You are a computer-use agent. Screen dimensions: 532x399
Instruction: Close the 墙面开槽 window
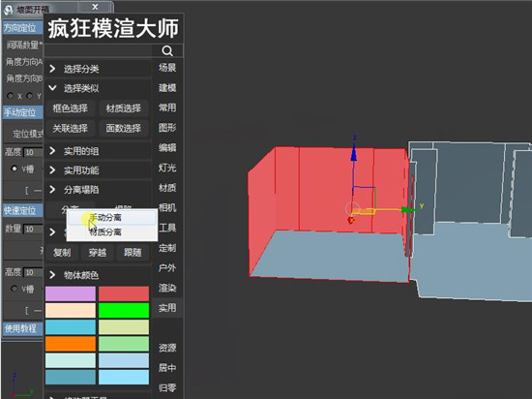click(96, 7)
